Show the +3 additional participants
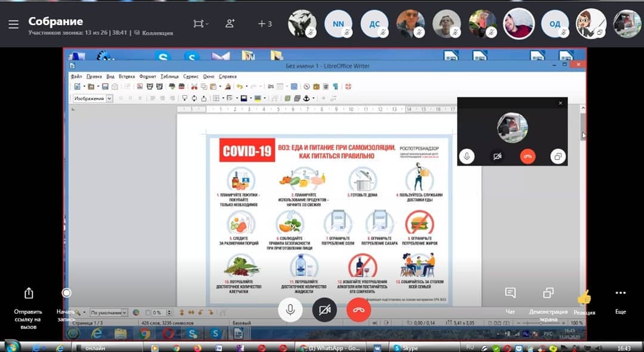Image resolution: width=644 pixels, height=352 pixels. [265, 24]
